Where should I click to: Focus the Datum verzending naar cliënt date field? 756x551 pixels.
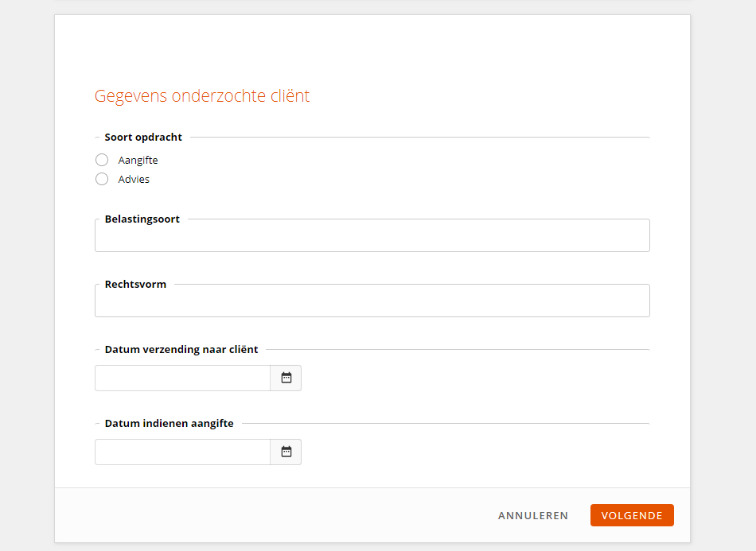[183, 378]
